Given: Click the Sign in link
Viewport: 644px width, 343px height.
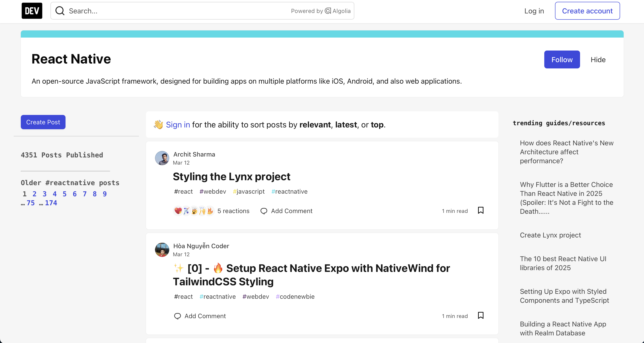Looking at the screenshot, I should pyautogui.click(x=178, y=125).
